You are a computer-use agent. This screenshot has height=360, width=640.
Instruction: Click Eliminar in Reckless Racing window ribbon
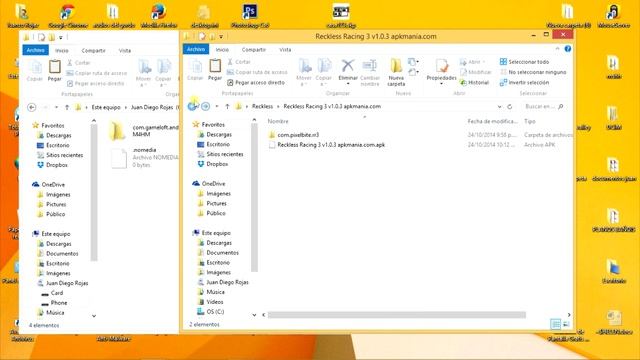click(348, 70)
